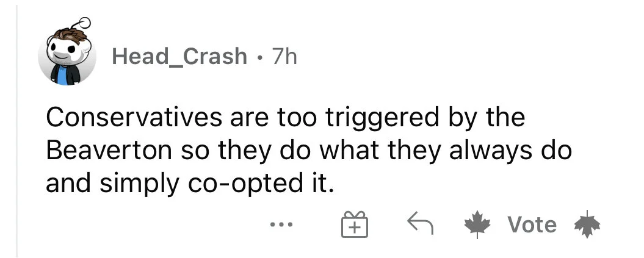Upvote the comment with the upright maple leaf
This screenshot has height=258, width=644.
pos(477,225)
